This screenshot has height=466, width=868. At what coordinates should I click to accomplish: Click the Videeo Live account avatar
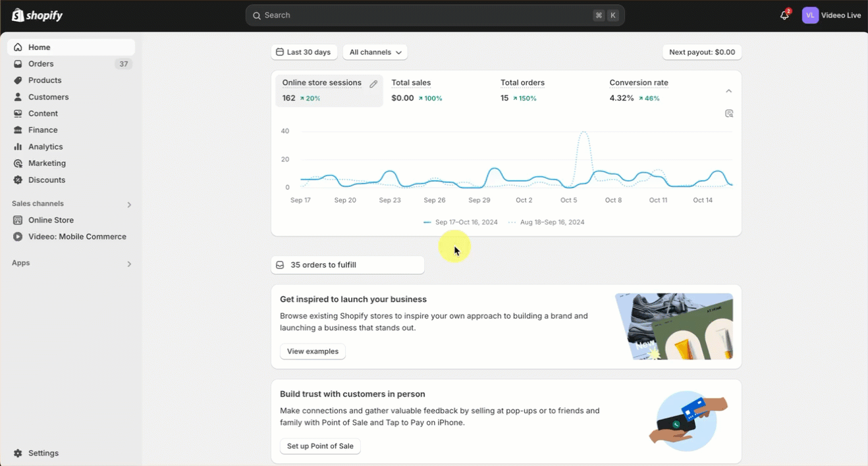point(810,15)
